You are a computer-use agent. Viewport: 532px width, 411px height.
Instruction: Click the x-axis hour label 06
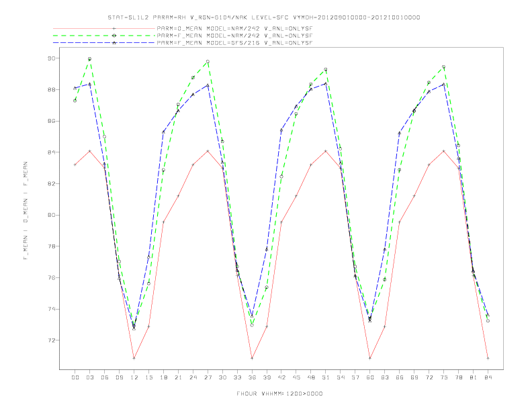105,377
